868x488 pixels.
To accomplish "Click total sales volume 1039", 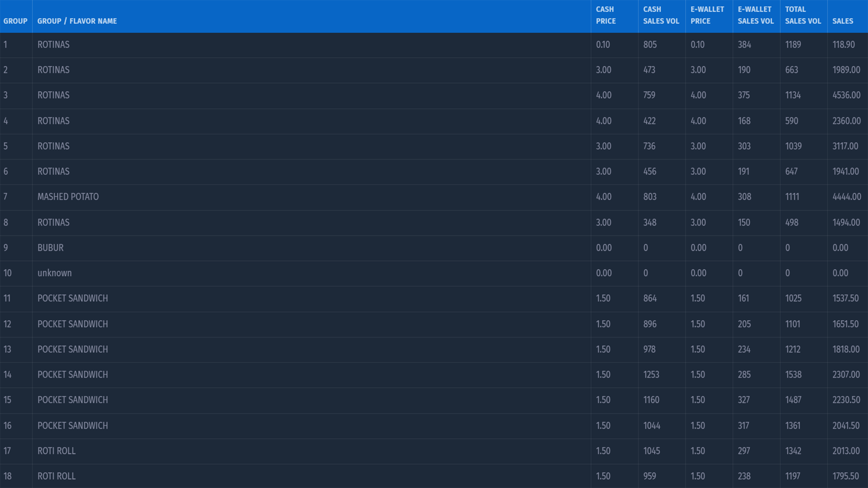I will point(793,146).
